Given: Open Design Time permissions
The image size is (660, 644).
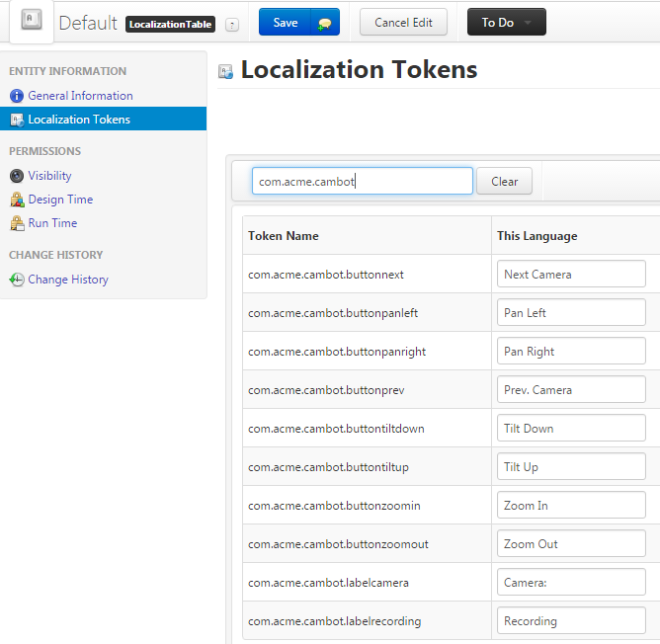Looking at the screenshot, I should pyautogui.click(x=60, y=200).
